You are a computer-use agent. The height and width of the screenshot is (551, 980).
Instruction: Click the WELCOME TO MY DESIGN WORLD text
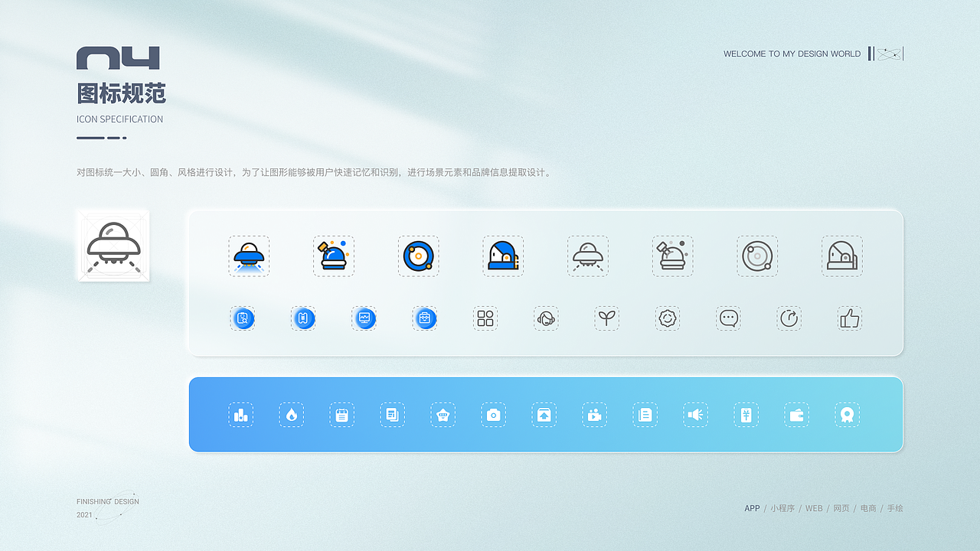tap(792, 54)
